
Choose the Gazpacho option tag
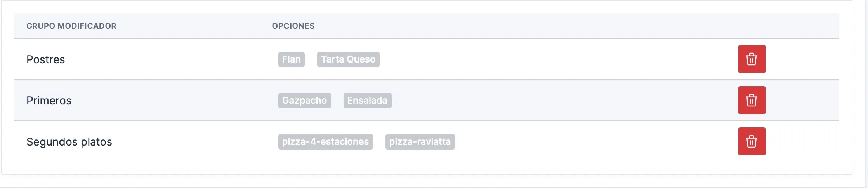(305, 101)
